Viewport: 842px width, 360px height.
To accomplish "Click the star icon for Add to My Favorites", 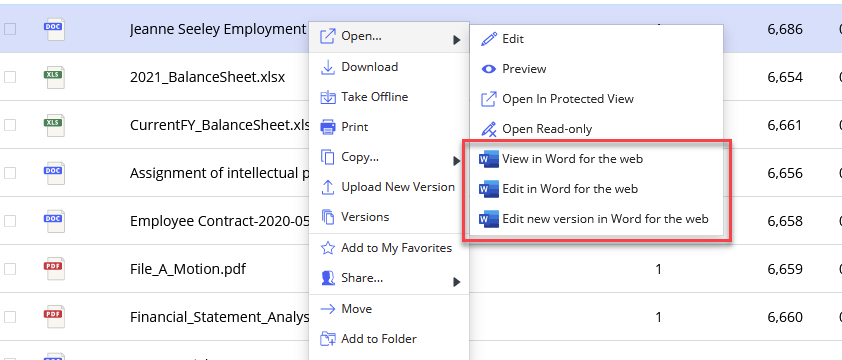I will 327,248.
